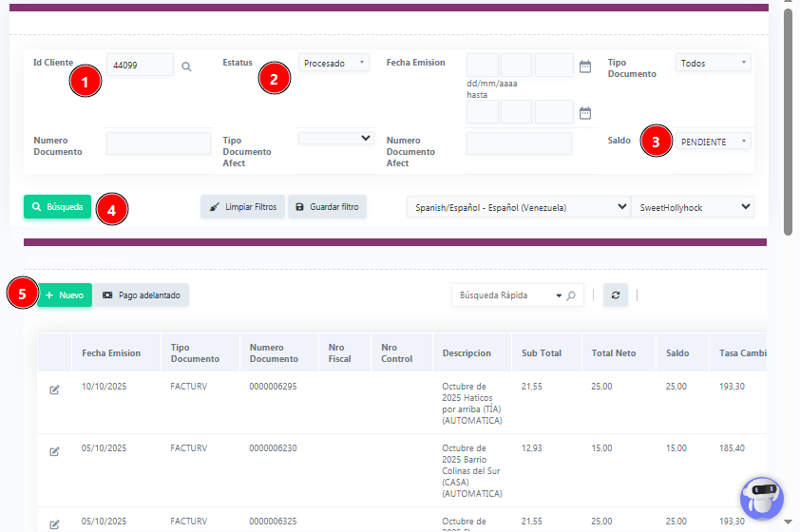Open the Tipo Documento Afect dropdown
This screenshot has width=800, height=532.
335,139
